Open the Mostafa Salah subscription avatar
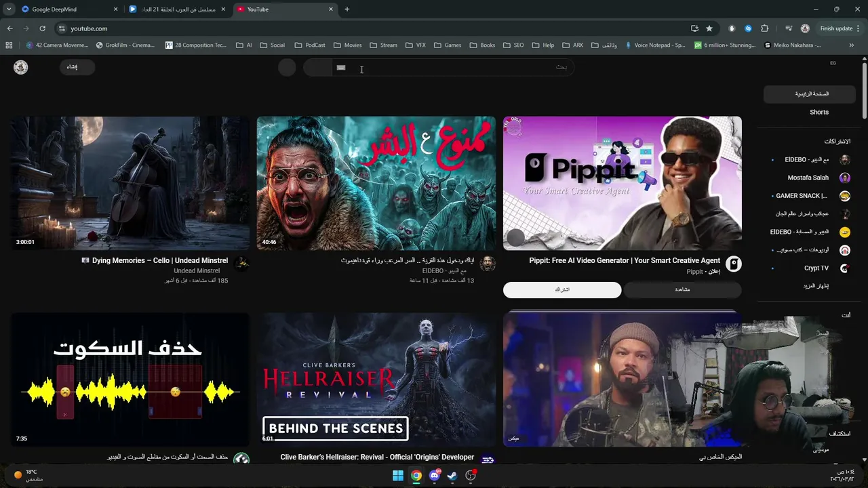Image resolution: width=868 pixels, height=488 pixels. (845, 178)
